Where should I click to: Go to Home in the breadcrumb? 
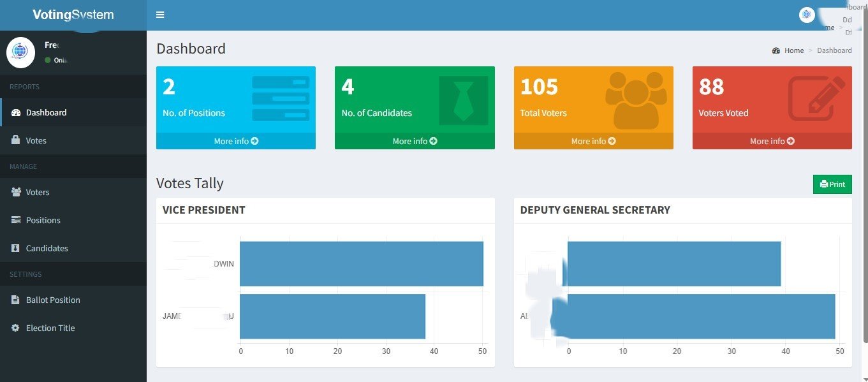(793, 50)
